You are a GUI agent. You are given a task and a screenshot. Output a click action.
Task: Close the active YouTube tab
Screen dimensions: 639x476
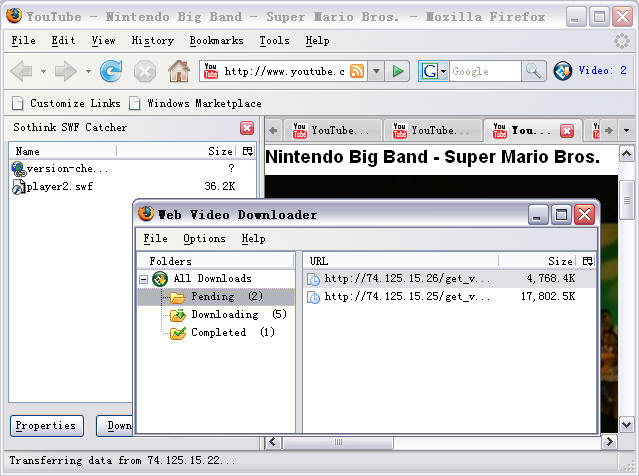tap(567, 131)
